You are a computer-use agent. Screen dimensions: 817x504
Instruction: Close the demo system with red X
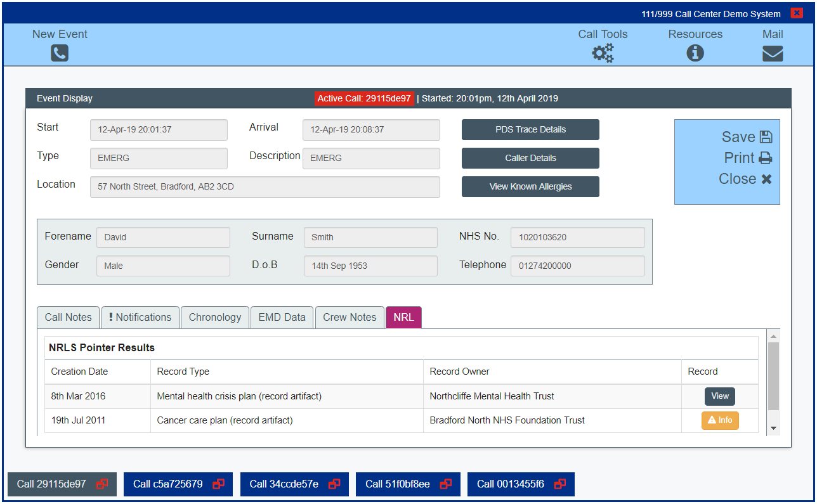[x=797, y=13]
